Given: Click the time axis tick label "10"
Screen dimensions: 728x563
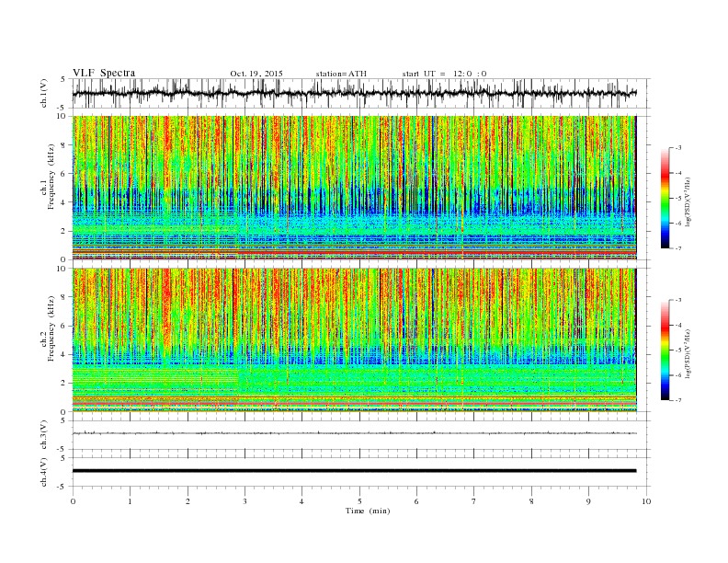Looking at the screenshot, I should [x=646, y=501].
